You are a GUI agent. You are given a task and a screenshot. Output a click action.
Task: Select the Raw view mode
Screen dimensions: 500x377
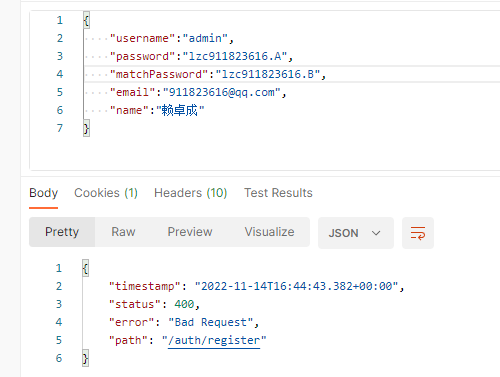[123, 232]
